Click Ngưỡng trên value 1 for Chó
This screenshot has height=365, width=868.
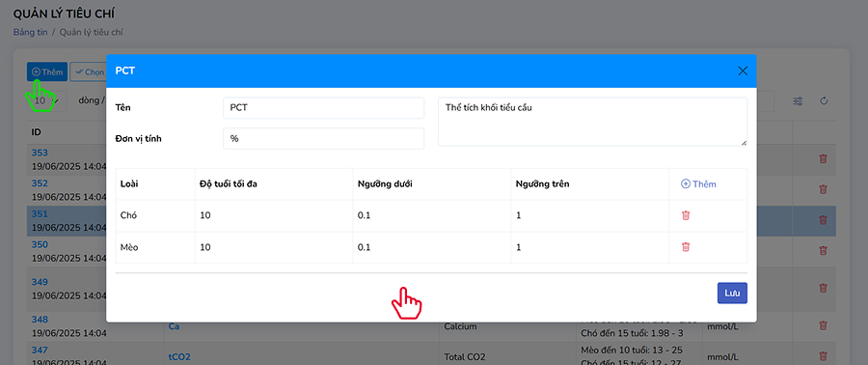tap(590, 215)
